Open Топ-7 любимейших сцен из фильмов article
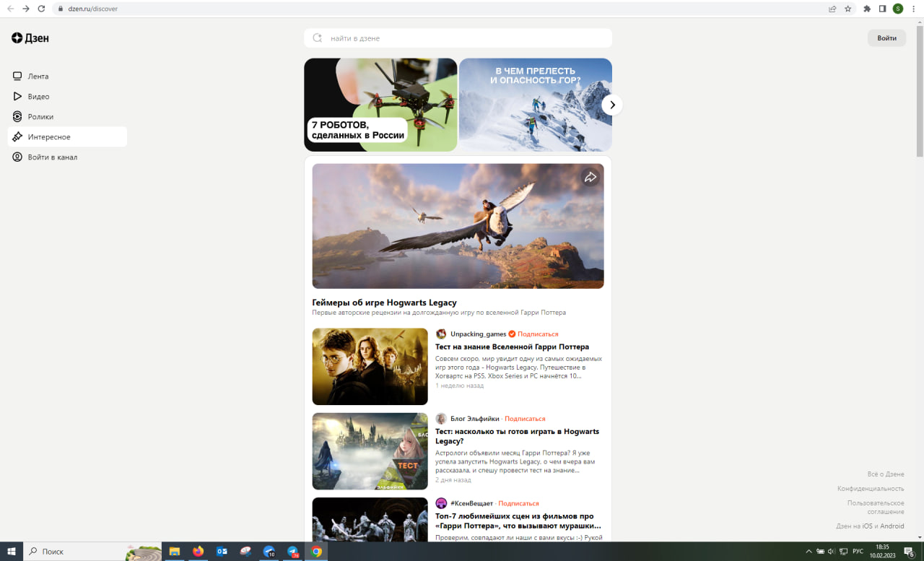This screenshot has height=561, width=924. [518, 521]
